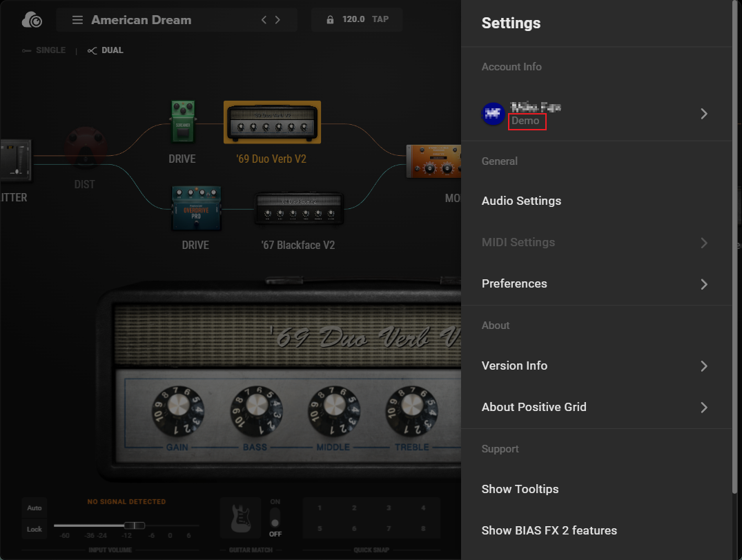Go to previous preset arrow
The image size is (742, 560).
(x=264, y=20)
